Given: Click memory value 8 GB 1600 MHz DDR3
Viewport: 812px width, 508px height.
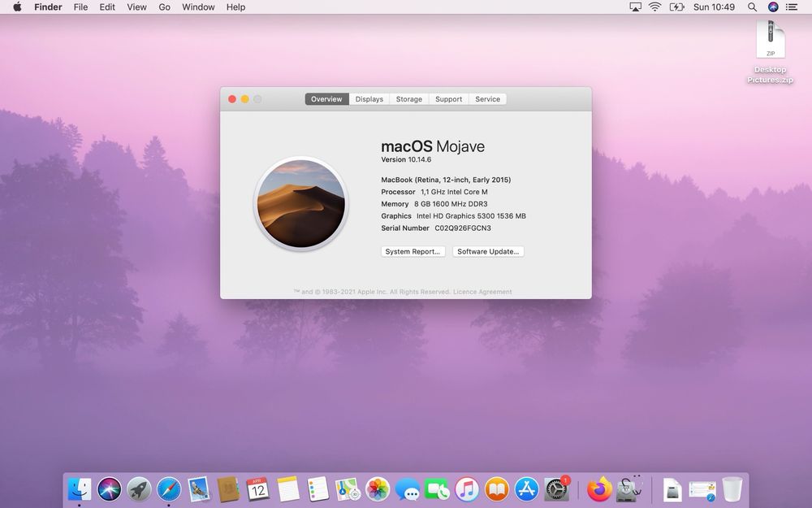Looking at the screenshot, I should (451, 204).
